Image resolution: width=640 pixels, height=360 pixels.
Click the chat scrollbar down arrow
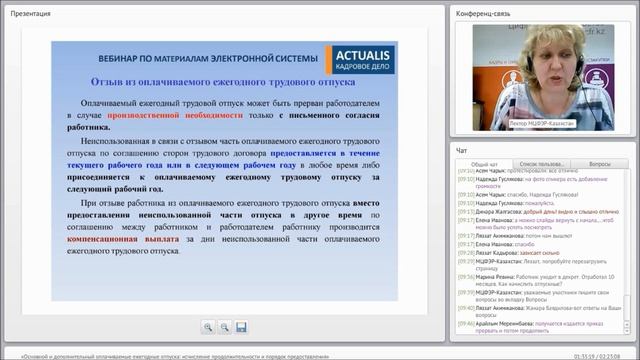627,331
